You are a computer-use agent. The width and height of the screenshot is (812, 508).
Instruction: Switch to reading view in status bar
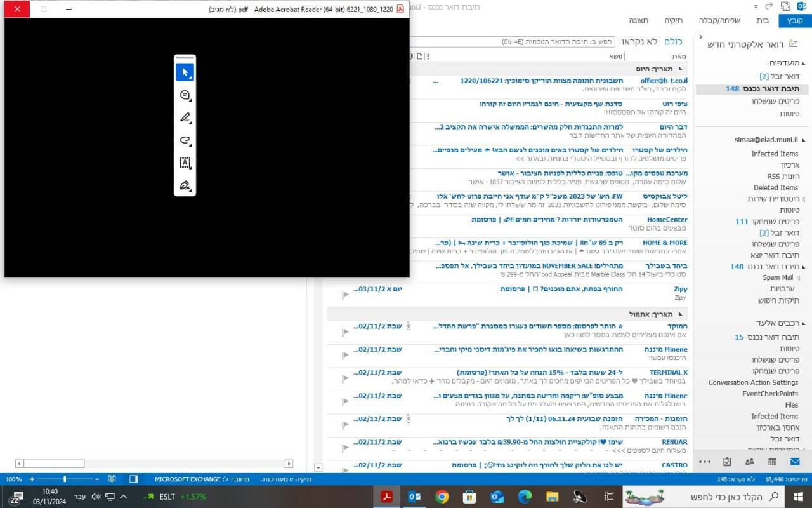(112, 479)
